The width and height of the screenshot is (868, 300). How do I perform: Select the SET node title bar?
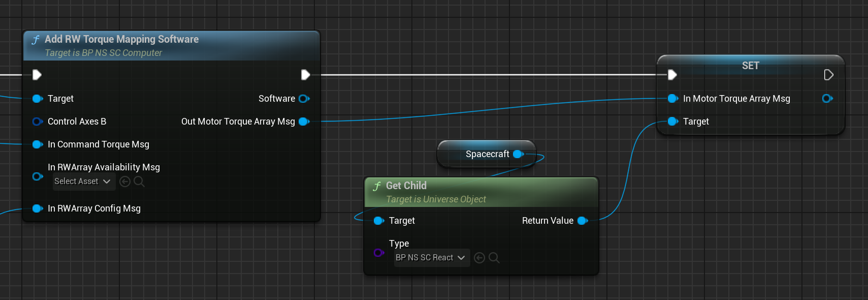[750, 66]
